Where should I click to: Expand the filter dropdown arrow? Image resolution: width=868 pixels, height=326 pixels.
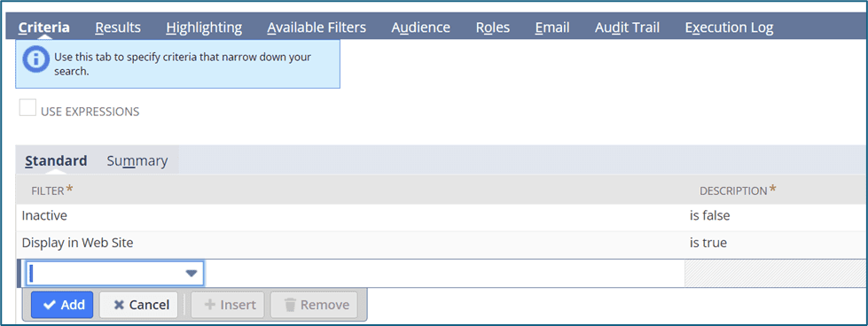coord(191,274)
